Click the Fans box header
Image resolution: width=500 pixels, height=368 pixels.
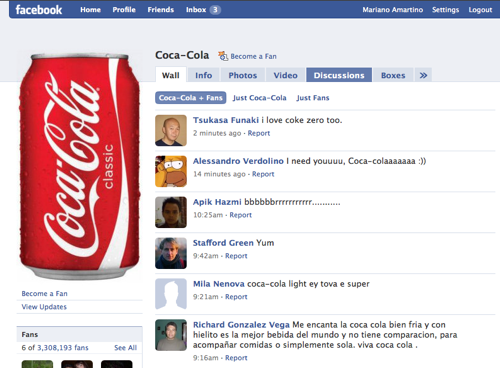click(x=79, y=334)
